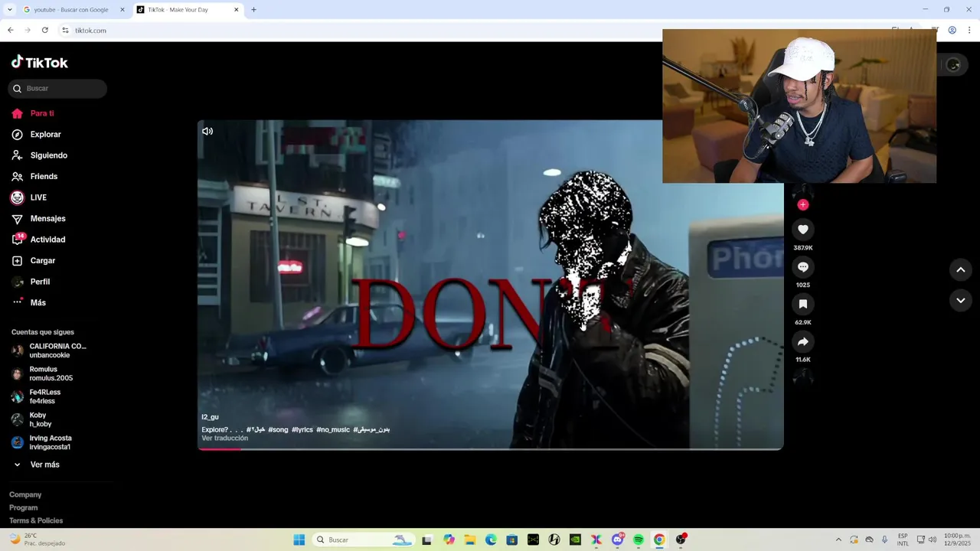The width and height of the screenshot is (980, 551).
Task: Click the ESP INTL language indicator
Action: click(x=903, y=540)
